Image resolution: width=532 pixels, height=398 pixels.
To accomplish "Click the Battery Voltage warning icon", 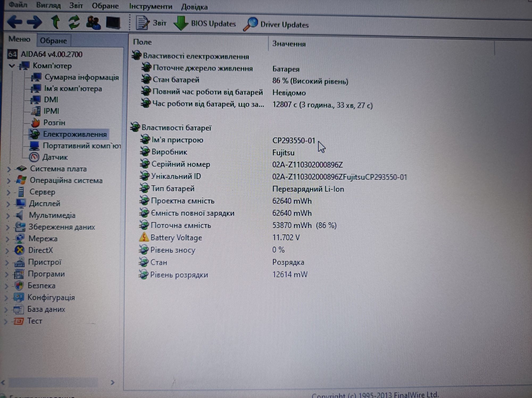I will click(144, 237).
